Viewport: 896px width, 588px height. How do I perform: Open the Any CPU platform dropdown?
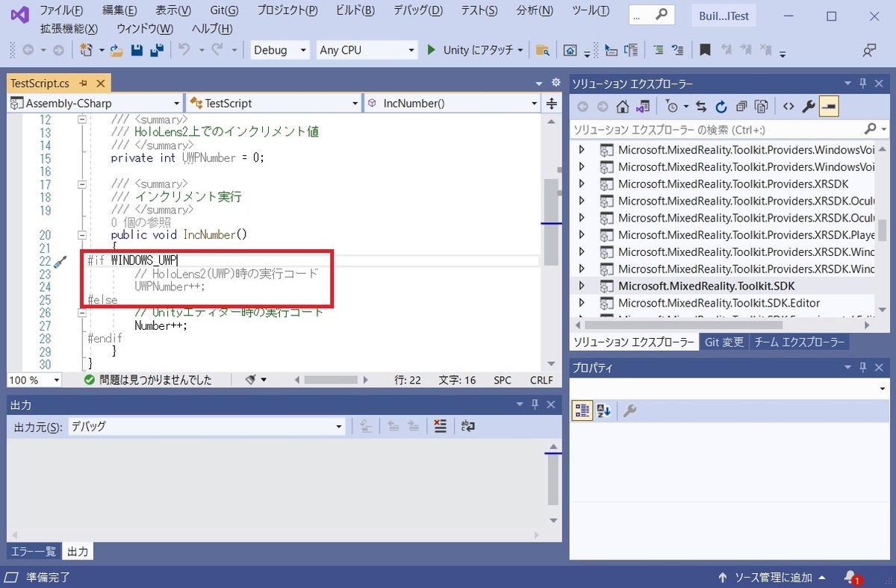[367, 50]
